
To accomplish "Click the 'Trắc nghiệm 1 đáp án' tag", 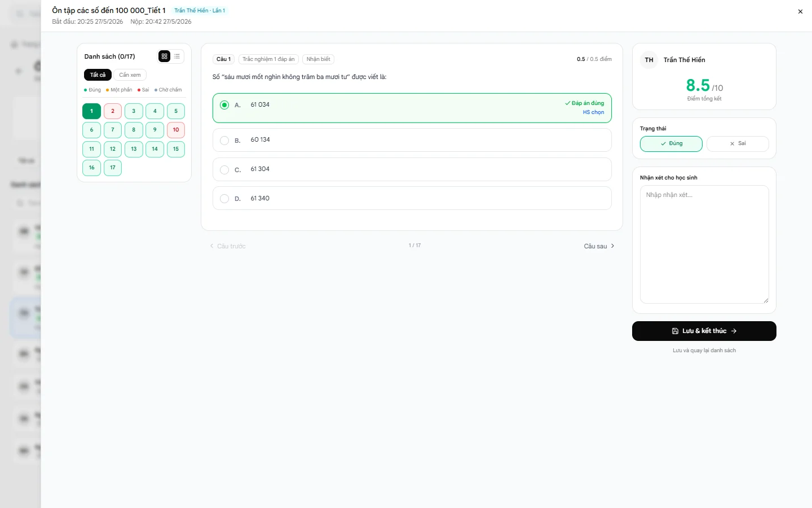I will [x=268, y=59].
